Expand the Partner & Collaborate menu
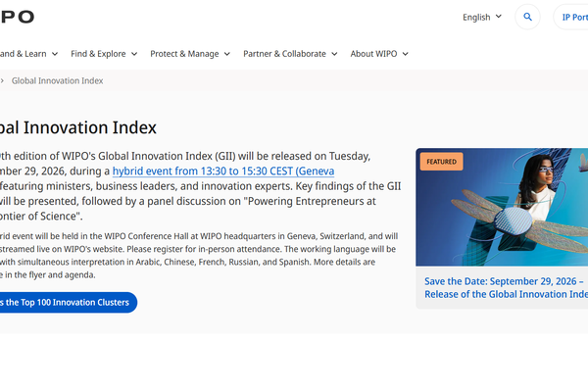This screenshot has width=588, height=392. tap(290, 54)
